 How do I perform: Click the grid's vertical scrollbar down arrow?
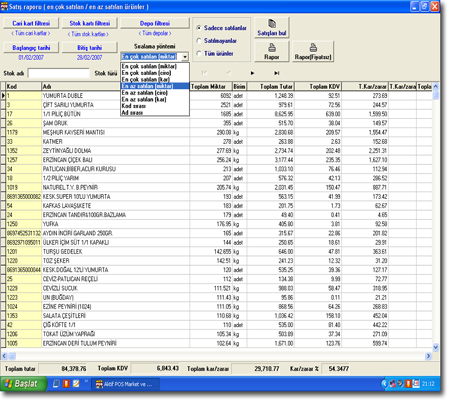click(x=436, y=347)
